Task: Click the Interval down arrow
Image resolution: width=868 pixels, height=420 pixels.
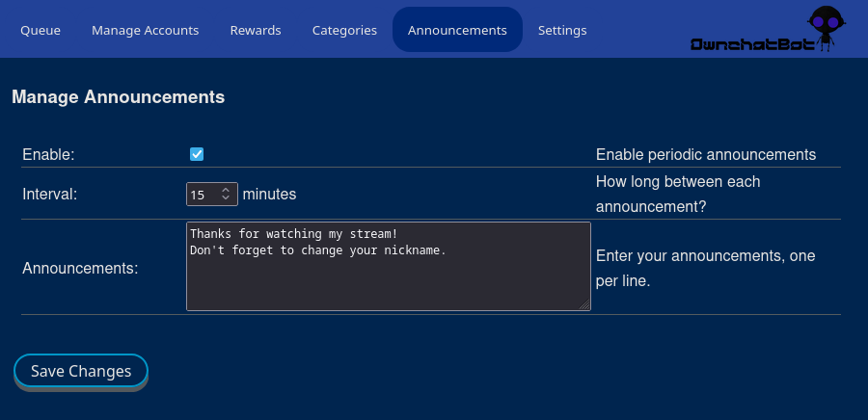Action: point(227,198)
